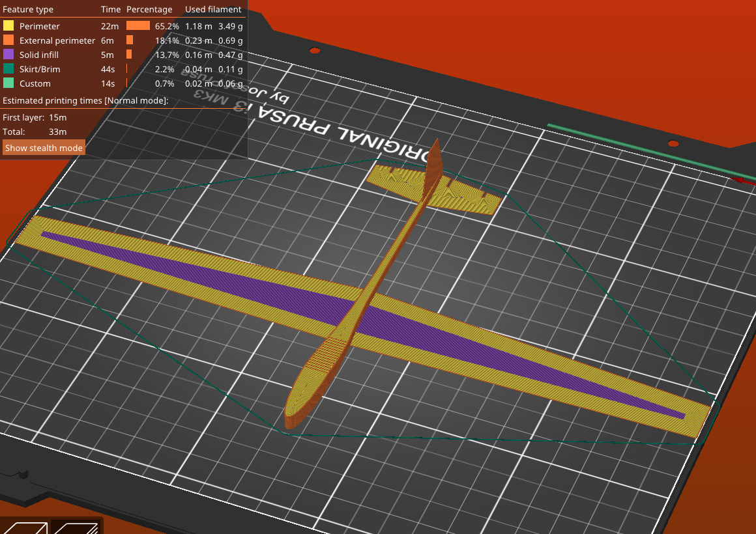This screenshot has height=534, width=756.
Task: Hide Skirt/Brim using its legend label
Action: pos(40,69)
